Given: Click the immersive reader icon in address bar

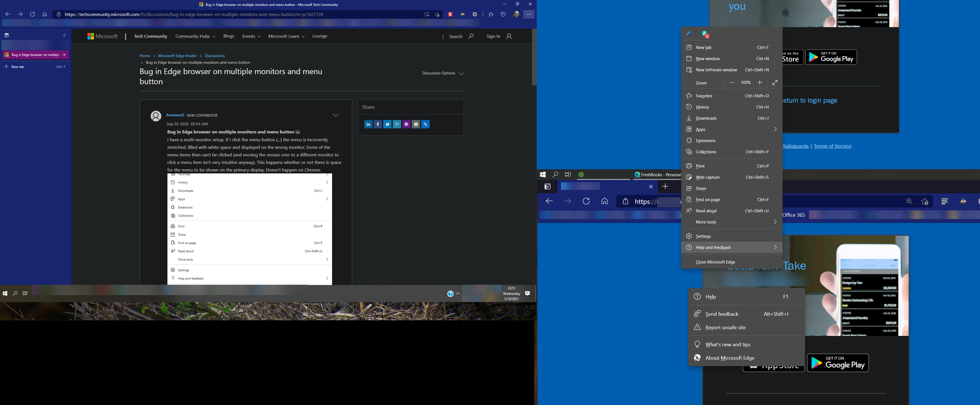Looking at the screenshot, I should pyautogui.click(x=427, y=15).
